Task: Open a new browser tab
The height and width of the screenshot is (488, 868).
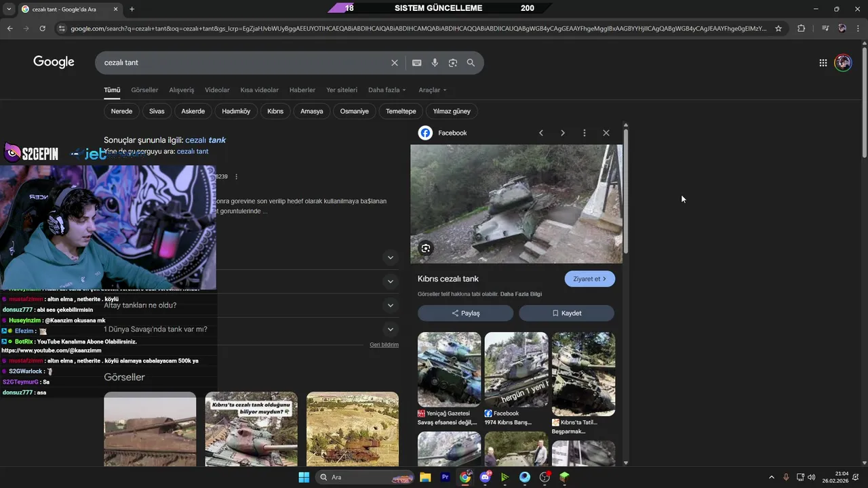Action: (132, 9)
